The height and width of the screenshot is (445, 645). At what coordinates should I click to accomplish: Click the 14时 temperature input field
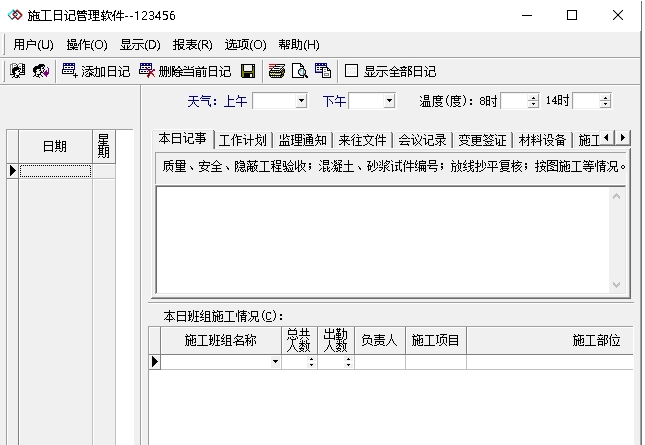[587, 101]
